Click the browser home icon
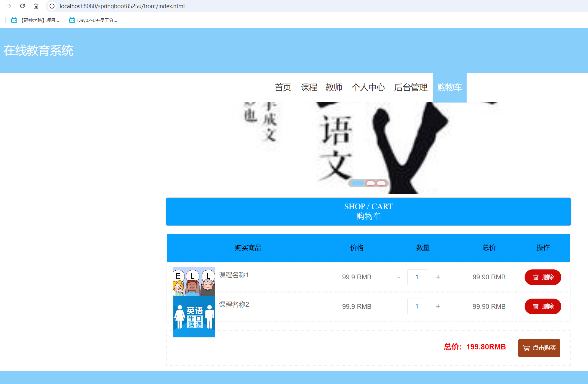This screenshot has height=384, width=588. pyautogui.click(x=36, y=6)
